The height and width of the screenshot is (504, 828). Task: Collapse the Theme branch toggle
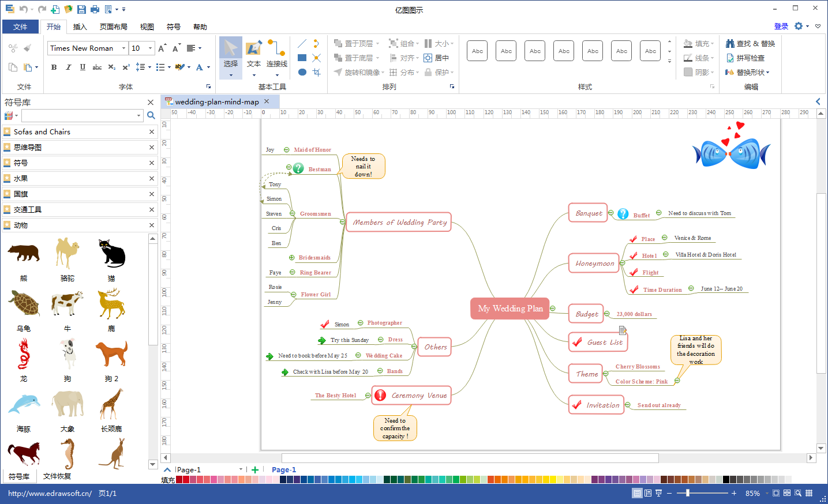(x=606, y=374)
